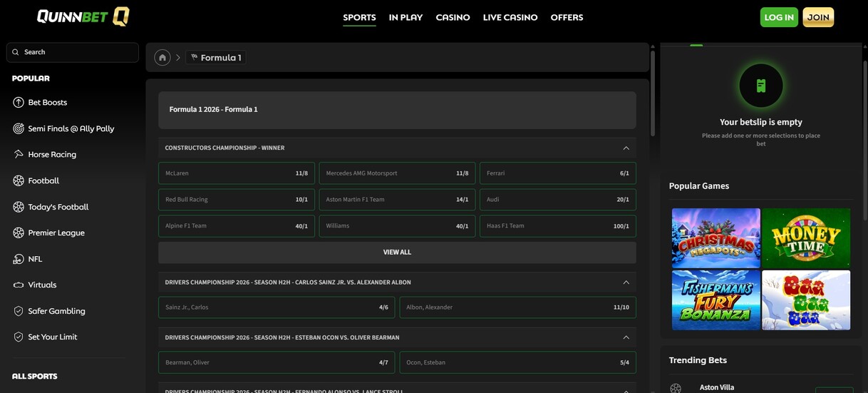
Task: Open Fisherman's Fury Bonanza game
Action: coord(716,300)
